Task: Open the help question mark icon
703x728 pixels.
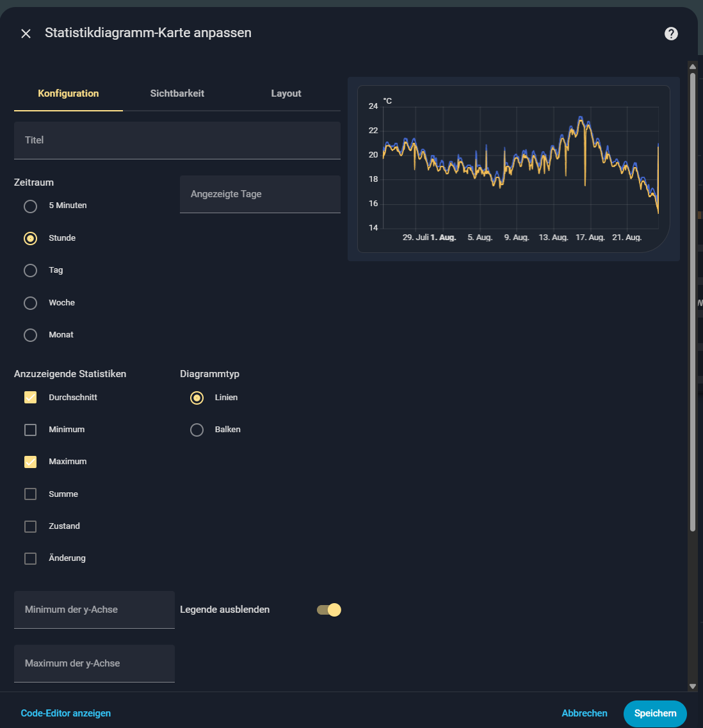Action: (x=671, y=33)
